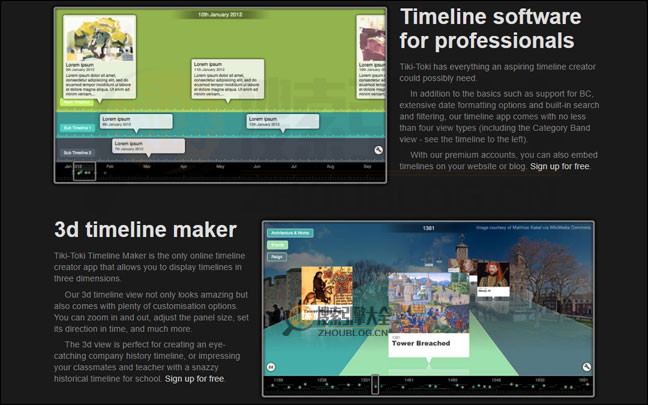Open the 7th January Lorem ipsum card

[148, 146]
